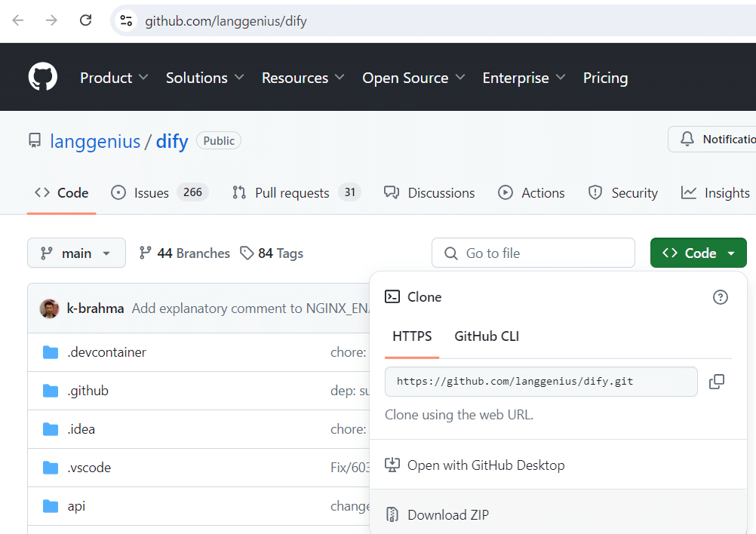This screenshot has height=534, width=756.
Task: Focus the Go to file search field
Action: (533, 253)
